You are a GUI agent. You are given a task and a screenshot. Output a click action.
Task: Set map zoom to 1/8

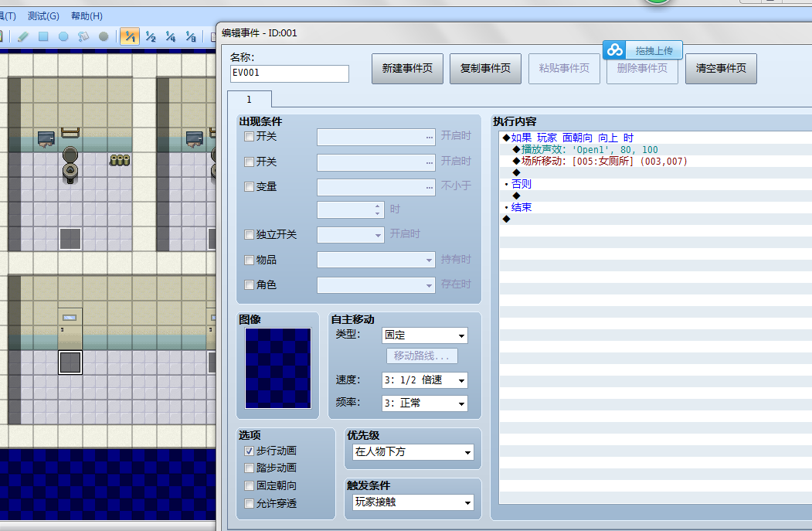(x=191, y=37)
